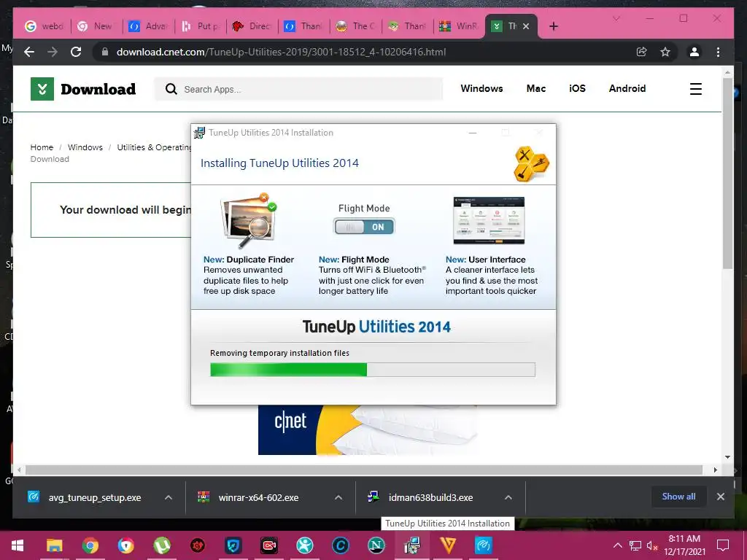Click the Duplicate Finder photo icon
This screenshot has height=560, width=747.
(x=249, y=220)
